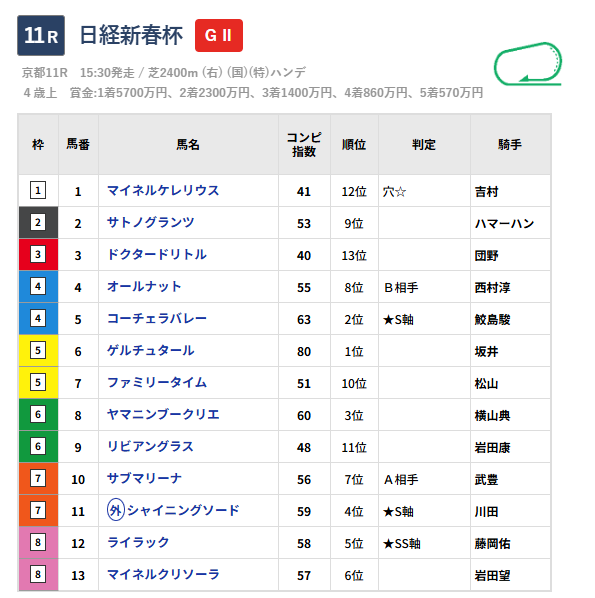Screen dimensions: 595x598
Task: Select horse コーチェラバレー name
Action: point(157,318)
